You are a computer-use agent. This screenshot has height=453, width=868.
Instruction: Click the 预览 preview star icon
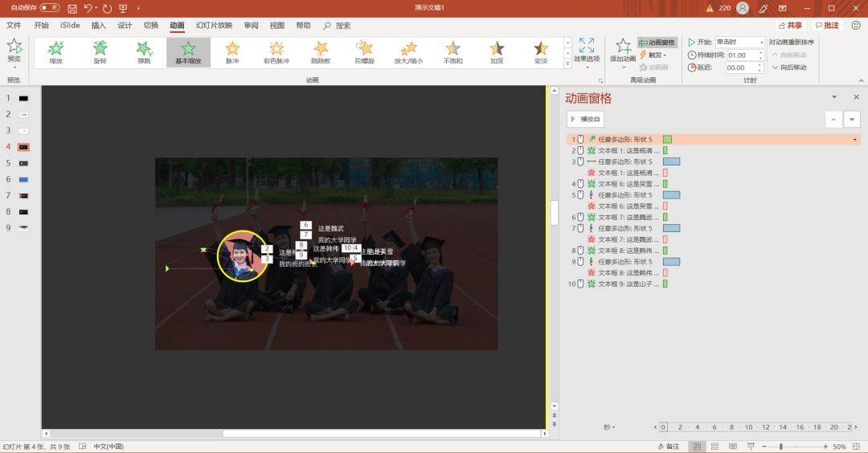14,46
